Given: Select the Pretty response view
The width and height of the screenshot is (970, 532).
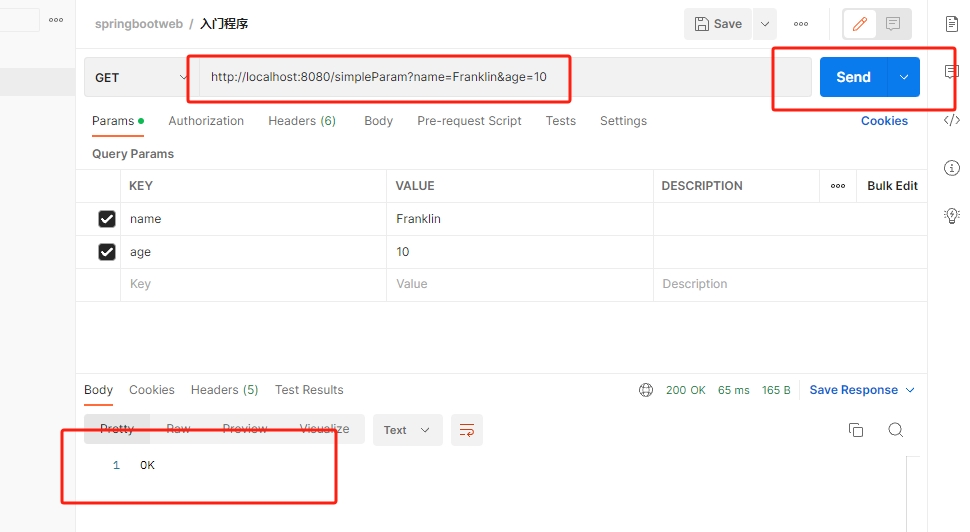Looking at the screenshot, I should pyautogui.click(x=117, y=429).
